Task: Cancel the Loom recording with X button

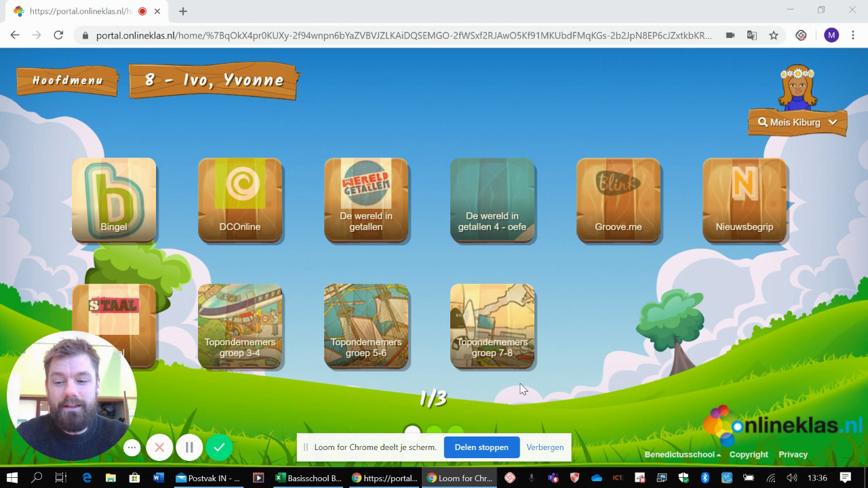Action: pyautogui.click(x=159, y=447)
